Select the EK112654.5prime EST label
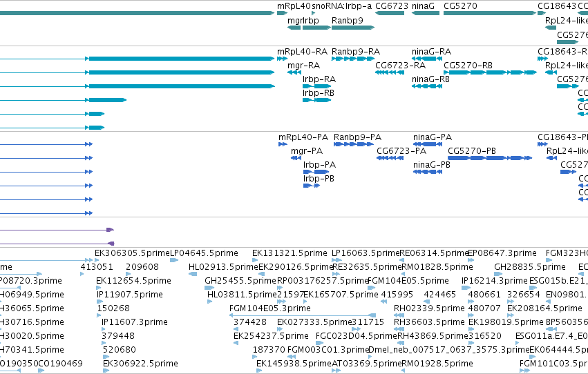588x374 pixels. [133, 281]
